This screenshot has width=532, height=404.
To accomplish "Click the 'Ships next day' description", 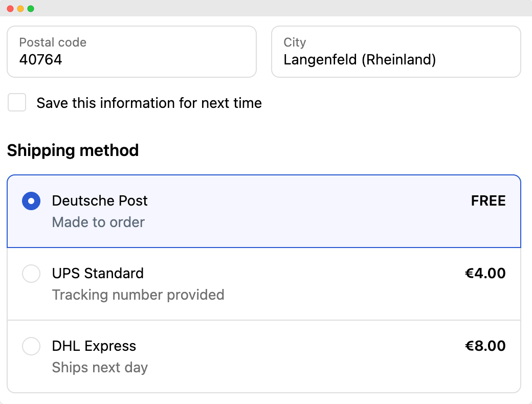I will [100, 368].
